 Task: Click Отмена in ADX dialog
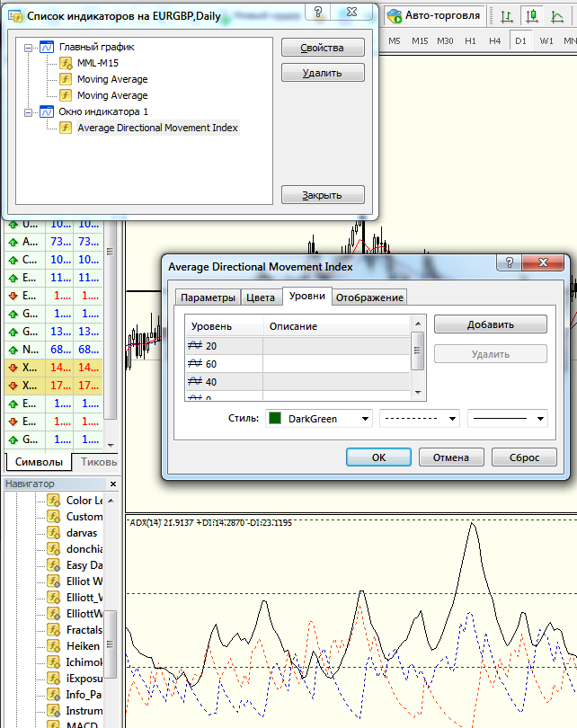tap(451, 457)
